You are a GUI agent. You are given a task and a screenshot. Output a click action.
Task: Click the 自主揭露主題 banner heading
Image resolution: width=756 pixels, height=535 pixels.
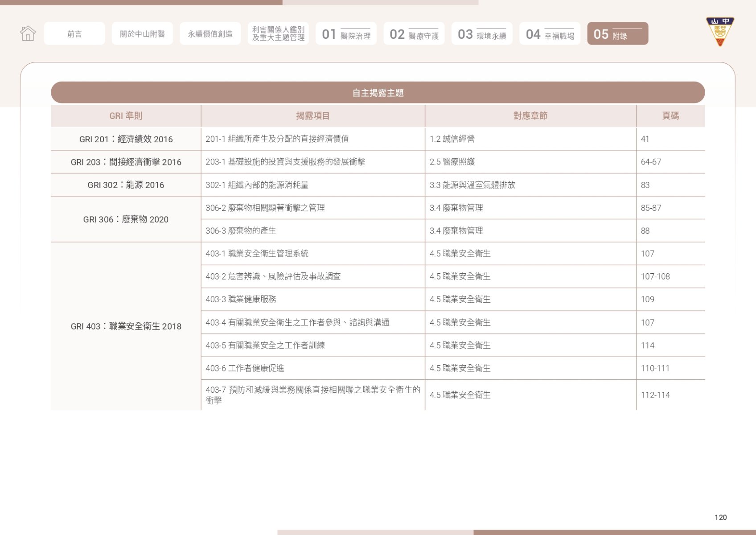point(378,93)
